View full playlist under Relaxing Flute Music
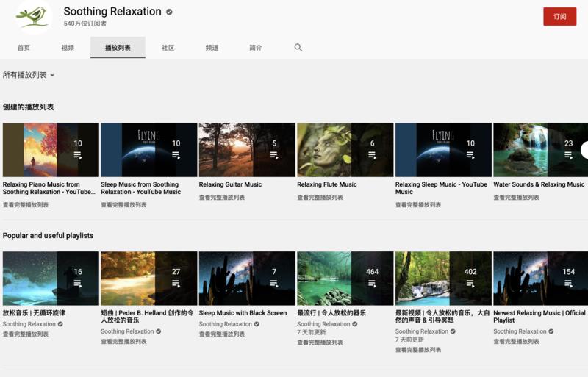The image size is (588, 377). click(320, 197)
